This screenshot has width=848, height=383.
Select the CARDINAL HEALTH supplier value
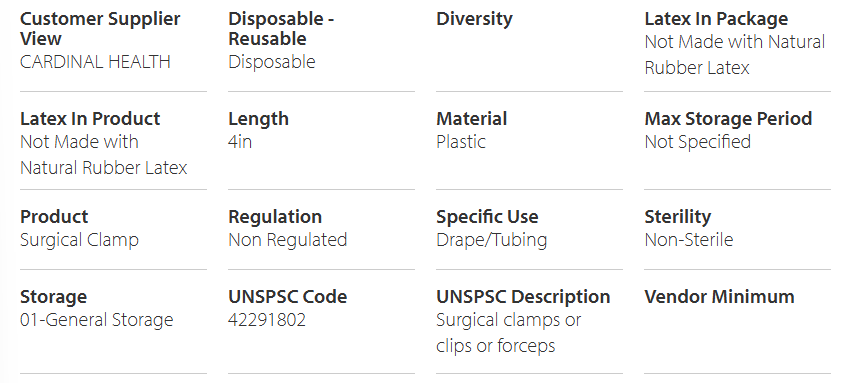(x=95, y=62)
